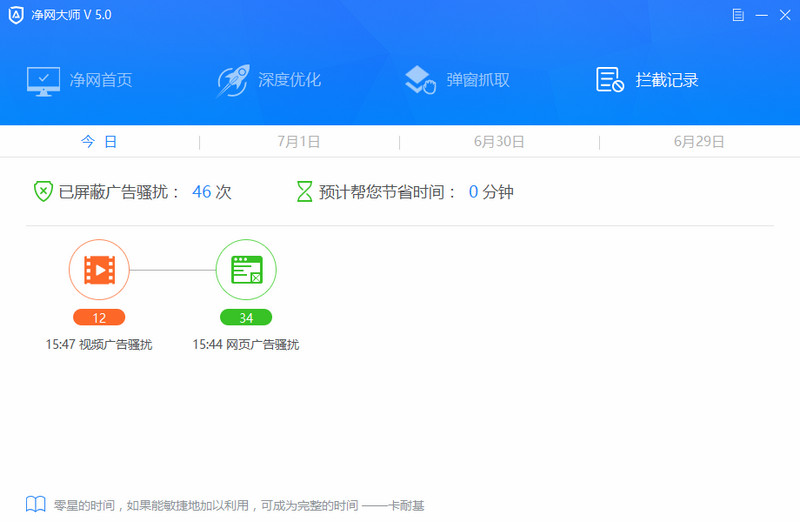View records for 6月30日

(499, 142)
